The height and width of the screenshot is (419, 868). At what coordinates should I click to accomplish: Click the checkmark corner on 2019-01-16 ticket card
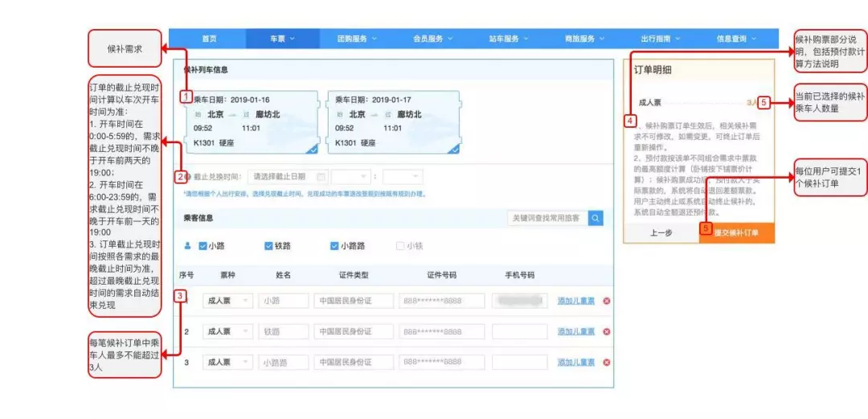(x=312, y=148)
